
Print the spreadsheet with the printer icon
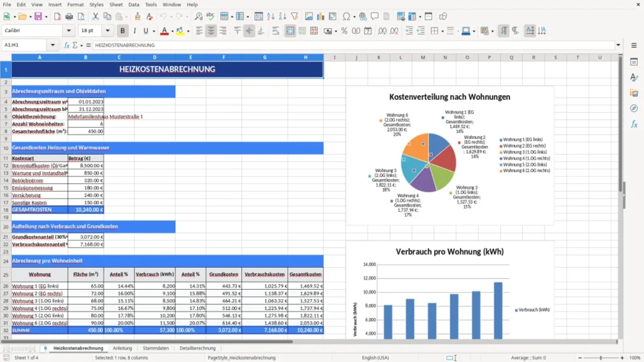pos(69,16)
